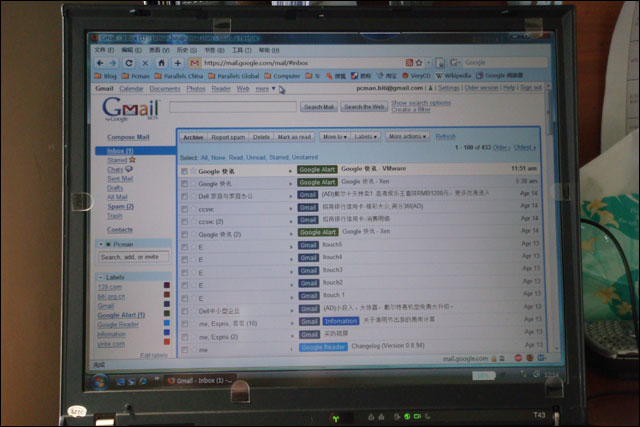Collapse the Labels panel in the sidebar

[100, 277]
